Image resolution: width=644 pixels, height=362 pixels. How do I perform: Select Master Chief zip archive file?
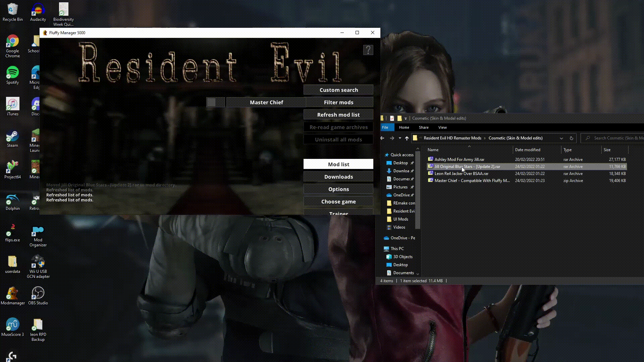[x=472, y=181]
